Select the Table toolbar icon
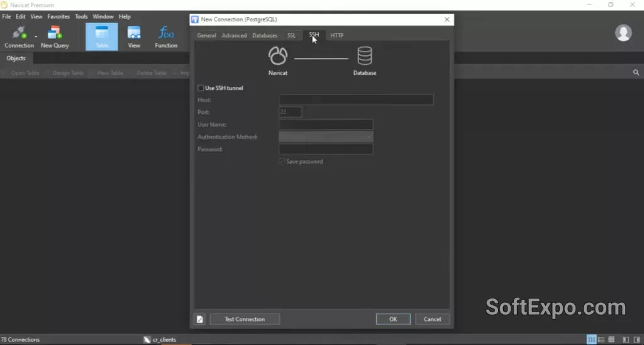 [x=102, y=37]
